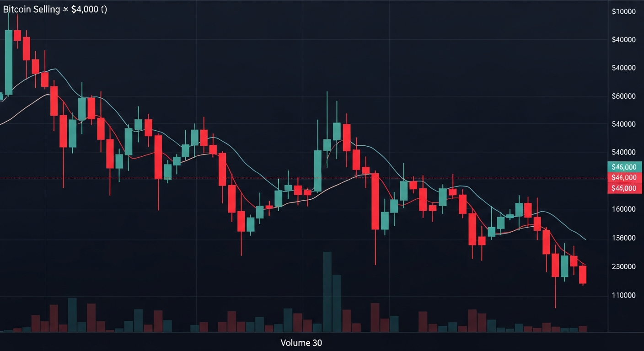Click the 160000 price axis label
644x351 pixels.
click(623, 209)
